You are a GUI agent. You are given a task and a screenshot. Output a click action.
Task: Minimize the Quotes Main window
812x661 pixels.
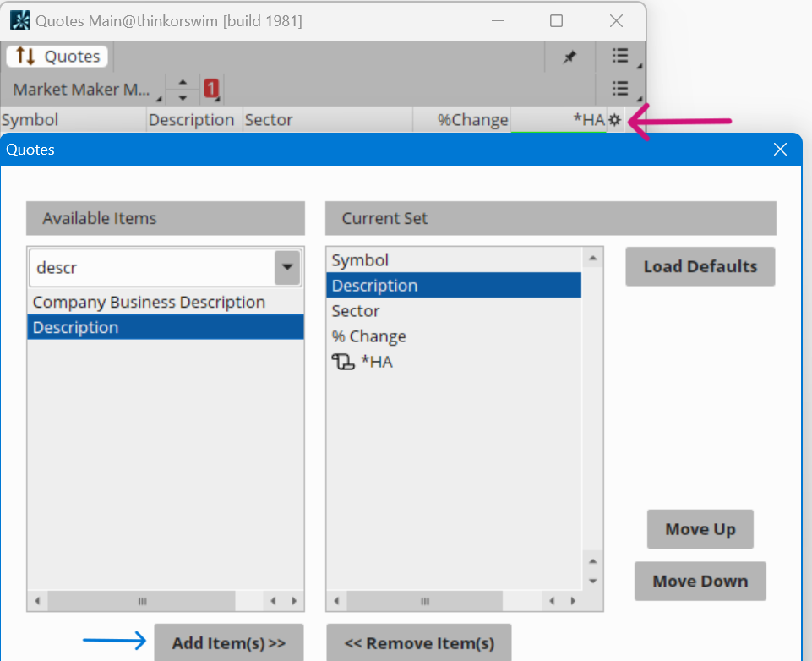(499, 21)
